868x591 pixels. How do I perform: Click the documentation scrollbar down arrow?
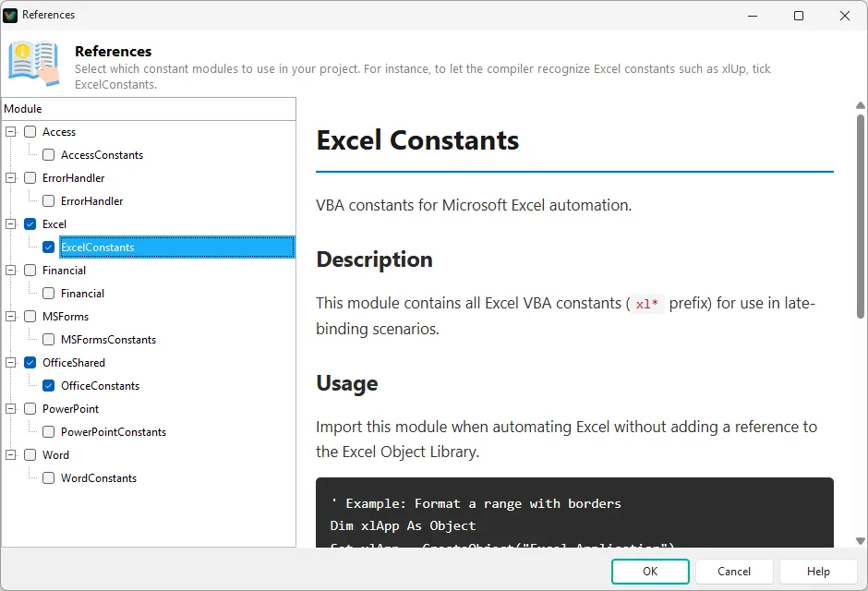coord(861,540)
